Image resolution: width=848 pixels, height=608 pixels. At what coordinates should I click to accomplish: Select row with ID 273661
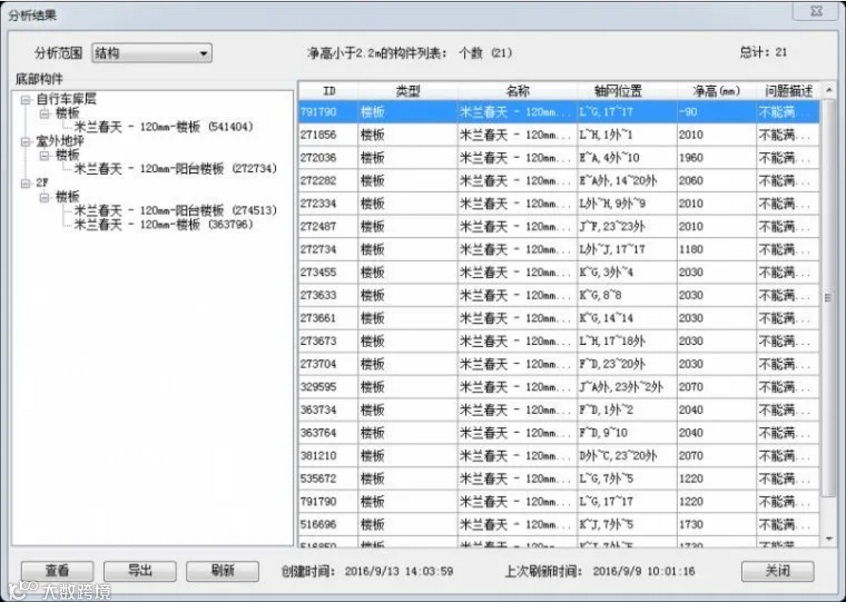(x=559, y=318)
